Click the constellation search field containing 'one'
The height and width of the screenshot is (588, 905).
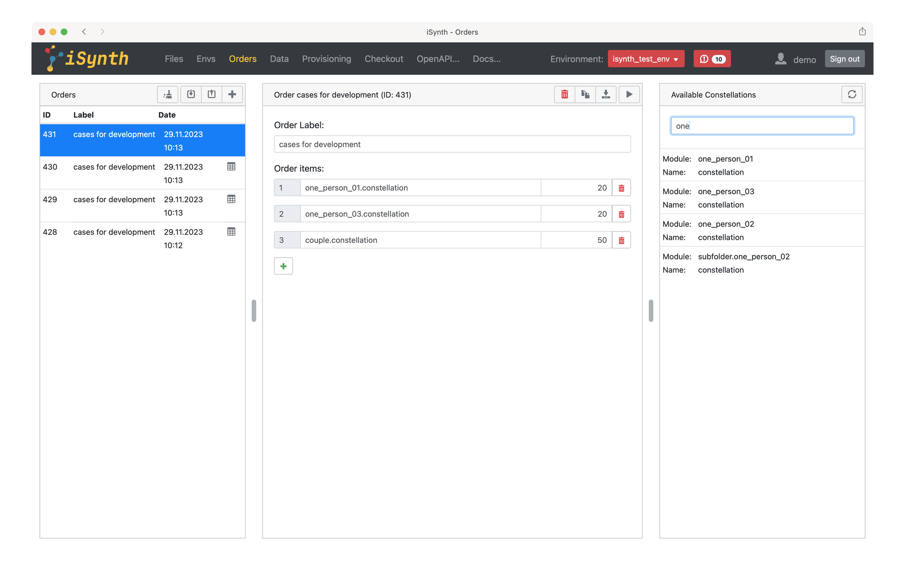pyautogui.click(x=762, y=126)
